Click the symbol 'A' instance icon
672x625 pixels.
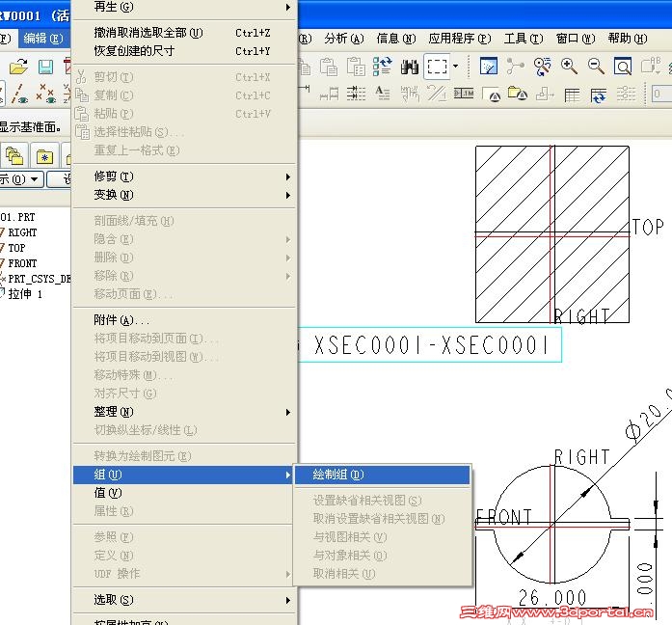(492, 95)
